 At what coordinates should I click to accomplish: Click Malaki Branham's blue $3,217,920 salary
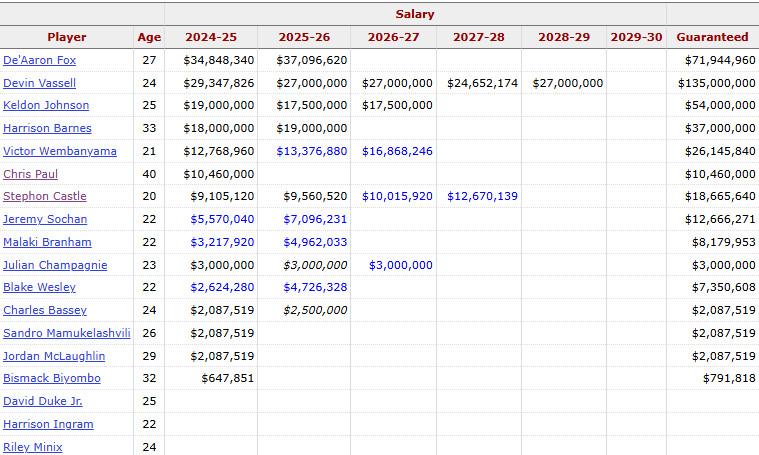tap(222, 242)
